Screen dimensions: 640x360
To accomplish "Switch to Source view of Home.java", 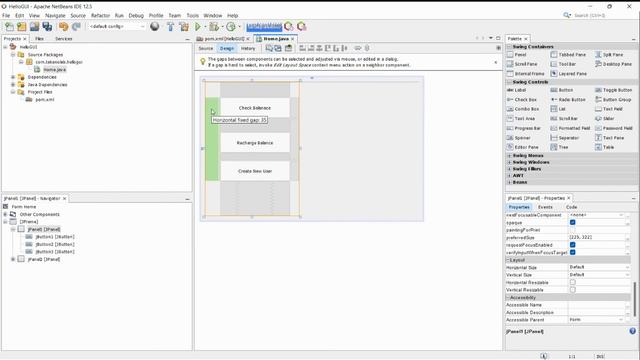I will (x=206, y=48).
